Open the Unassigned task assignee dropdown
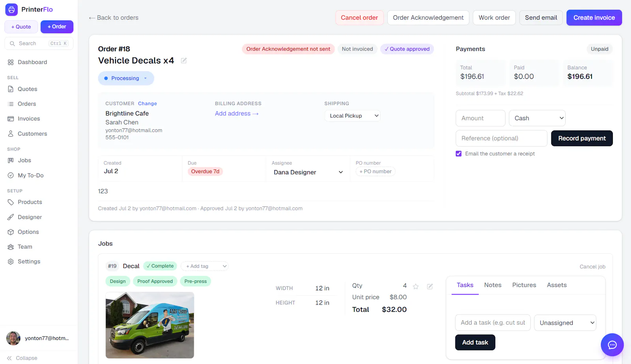Viewport: 631px width, 364px height. [x=565, y=323]
